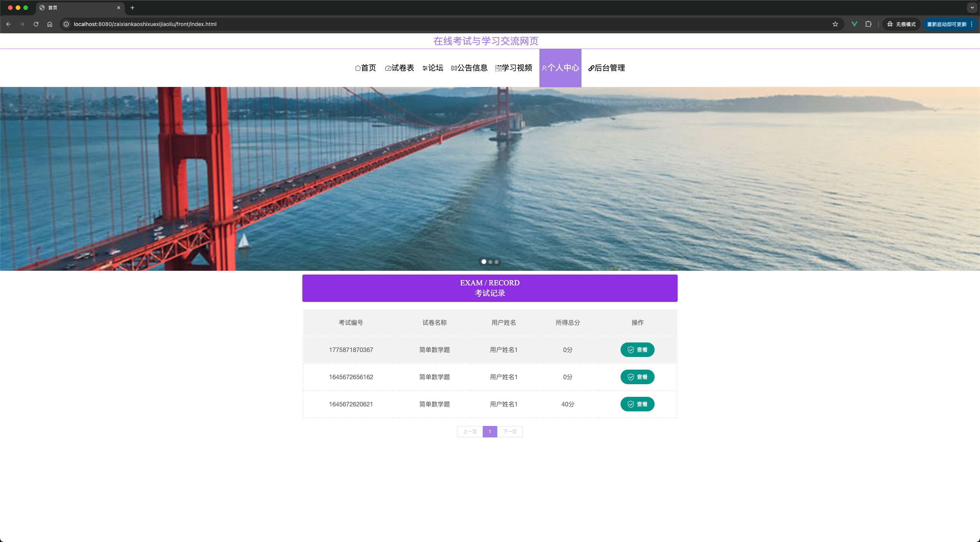Click the 上一页 previous page button

pos(470,432)
